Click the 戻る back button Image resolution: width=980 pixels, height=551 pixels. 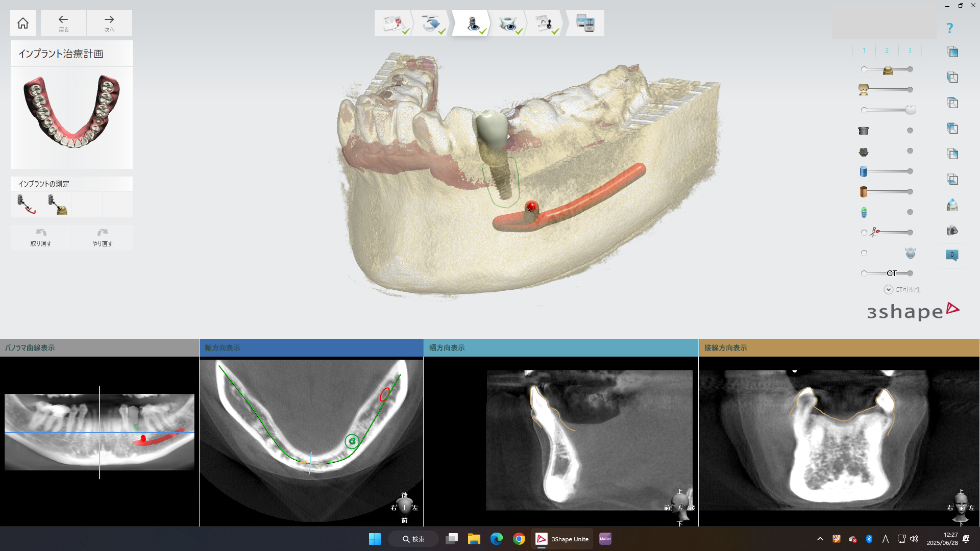pos(63,23)
